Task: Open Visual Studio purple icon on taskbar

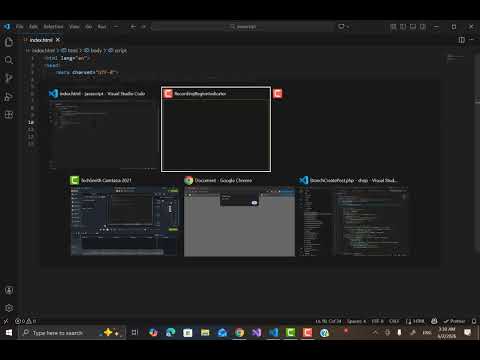Action: point(256,333)
